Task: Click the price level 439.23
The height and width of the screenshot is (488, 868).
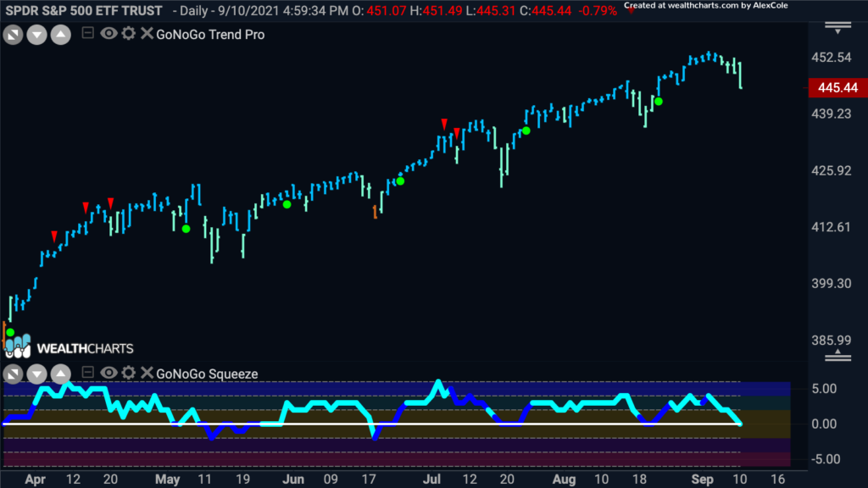Action: click(x=831, y=114)
